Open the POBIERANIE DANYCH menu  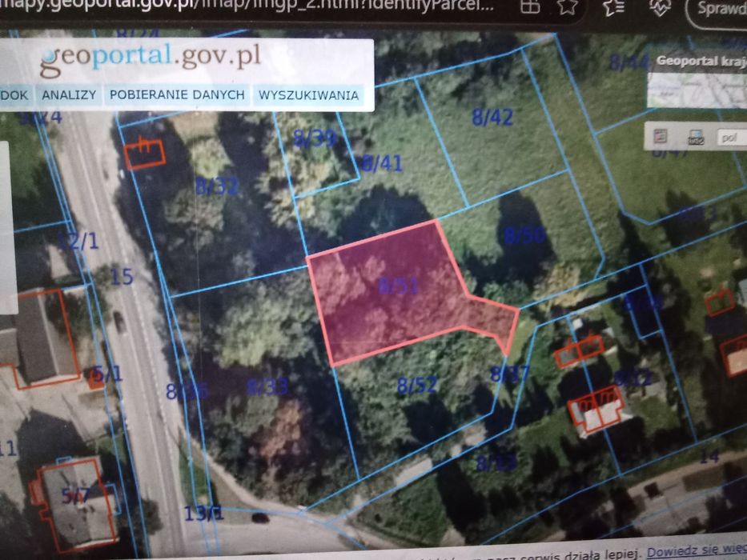(x=177, y=94)
